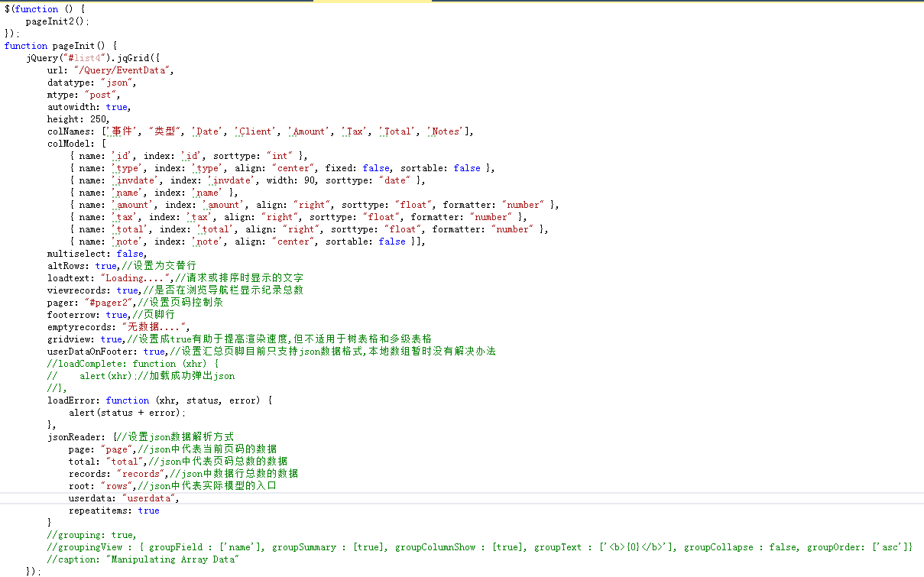Click the mtype "post" value

coord(101,95)
